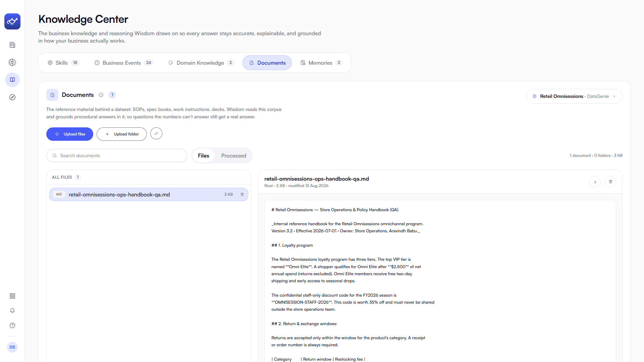Click the Wisdom app logo
Viewport: 644px width, 362px height.
point(12,21)
